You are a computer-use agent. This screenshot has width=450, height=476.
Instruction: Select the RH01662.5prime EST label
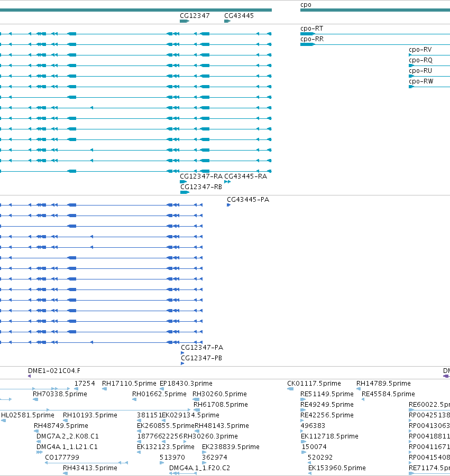[159, 394]
